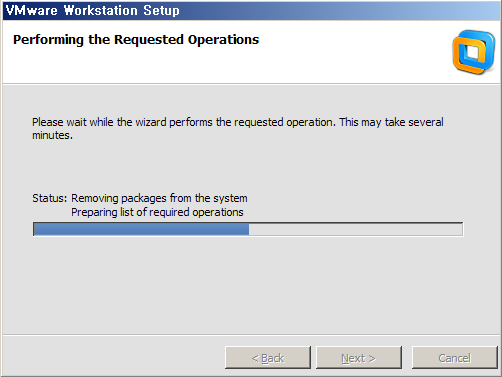Click the word 'minutes.' in the description
Image resolution: width=502 pixels, height=377 pixels.
(52, 135)
